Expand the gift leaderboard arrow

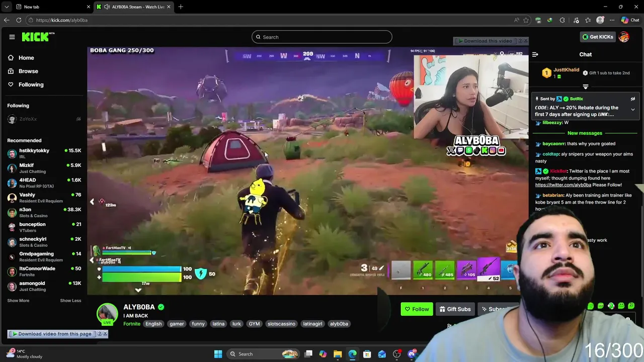click(x=585, y=87)
